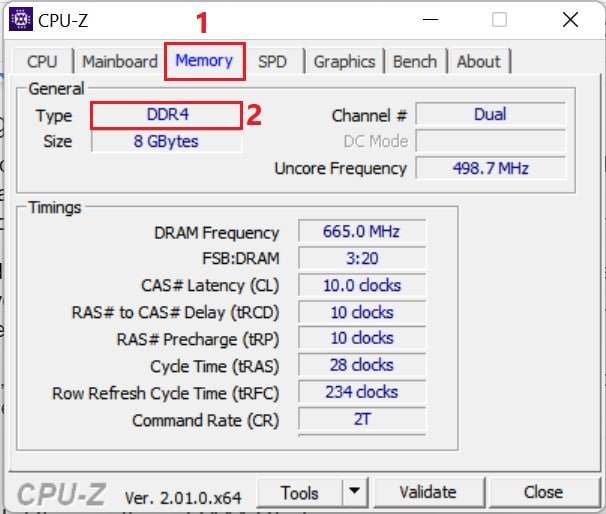Image resolution: width=606 pixels, height=514 pixels.
Task: Click the 10.0 clocks CAS latency value
Action: [362, 285]
